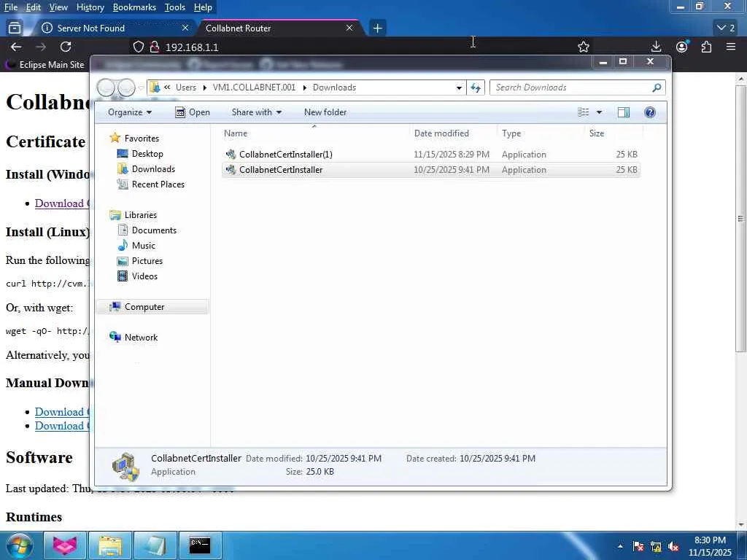747x560 pixels.
Task: Go back in browser history
Action: point(16,47)
